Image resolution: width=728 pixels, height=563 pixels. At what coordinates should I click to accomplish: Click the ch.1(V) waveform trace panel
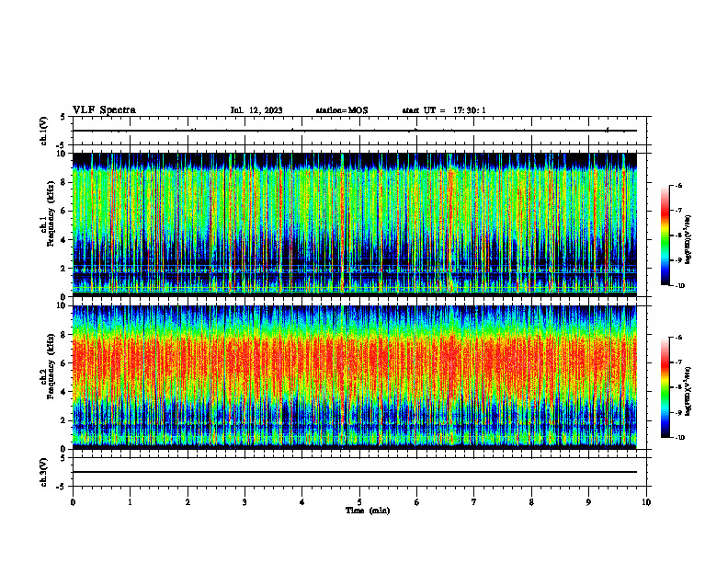tap(359, 131)
